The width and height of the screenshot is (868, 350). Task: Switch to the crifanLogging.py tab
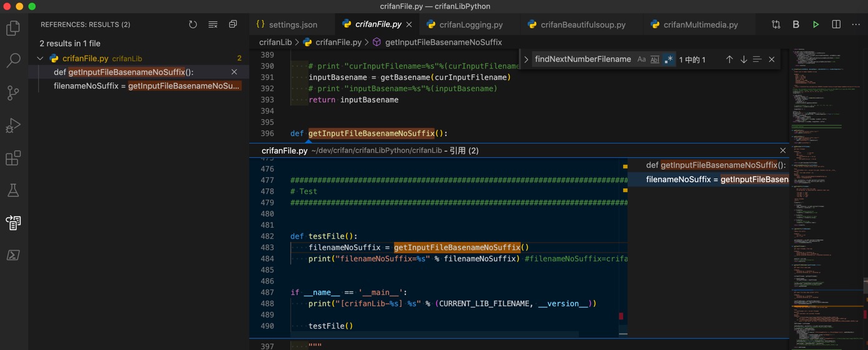[471, 24]
